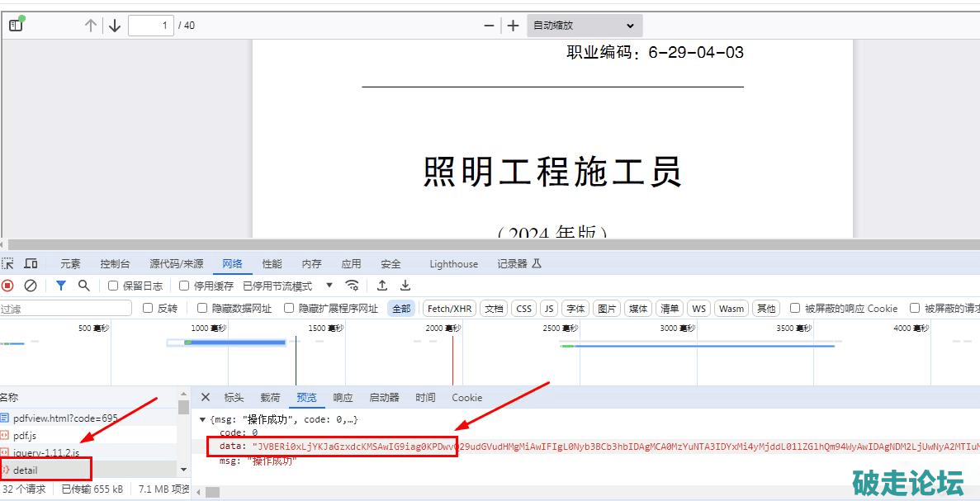Clear the network log
Screen dimensions: 980x501
click(31, 286)
